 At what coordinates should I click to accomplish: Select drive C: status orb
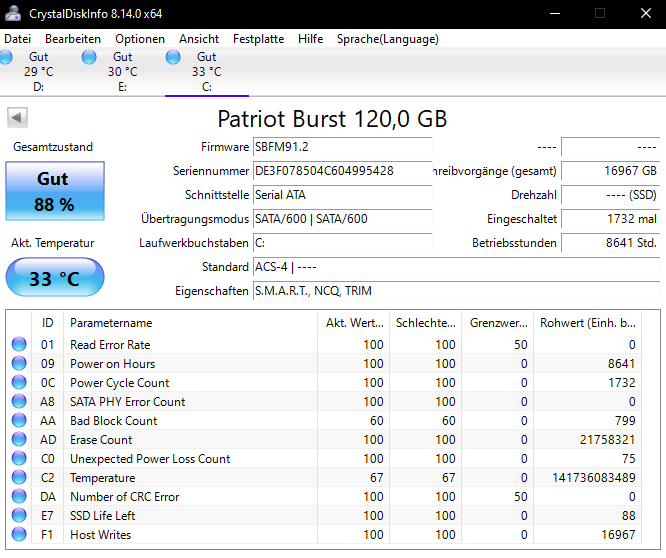[173, 57]
